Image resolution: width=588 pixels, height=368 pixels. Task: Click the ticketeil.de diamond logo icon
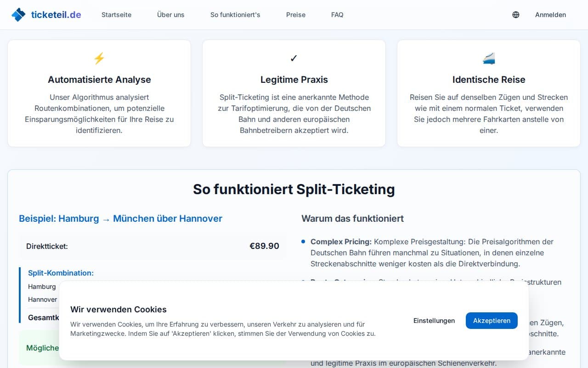18,15
